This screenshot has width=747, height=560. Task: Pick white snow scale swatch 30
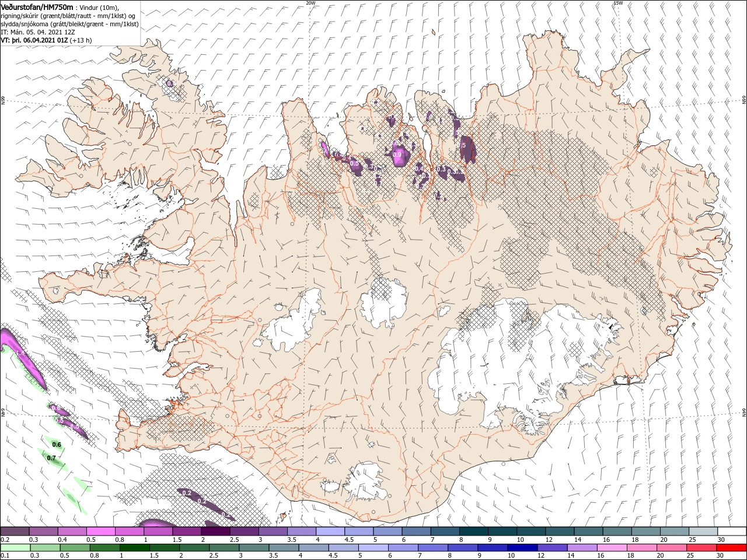(x=732, y=531)
